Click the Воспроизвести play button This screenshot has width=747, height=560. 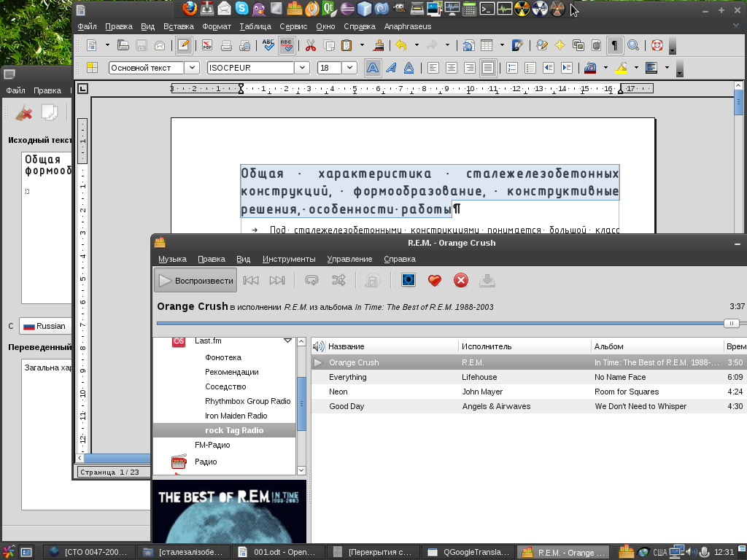pos(196,281)
